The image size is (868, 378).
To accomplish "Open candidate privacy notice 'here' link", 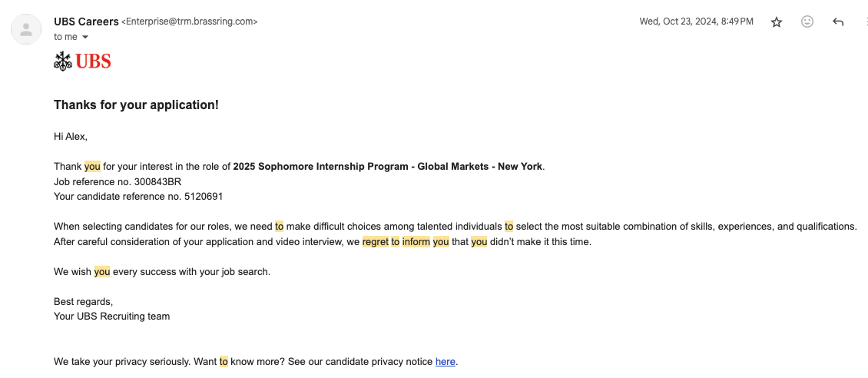I will pos(446,361).
